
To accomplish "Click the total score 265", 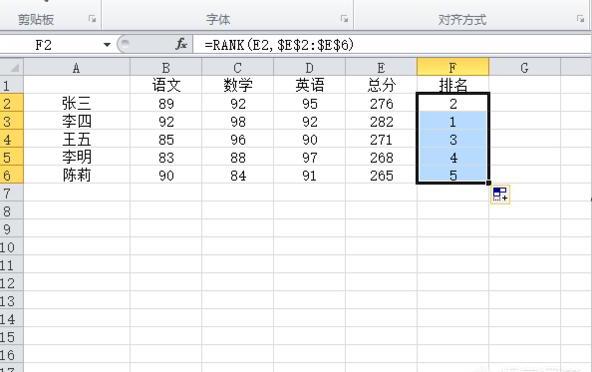I will (381, 175).
